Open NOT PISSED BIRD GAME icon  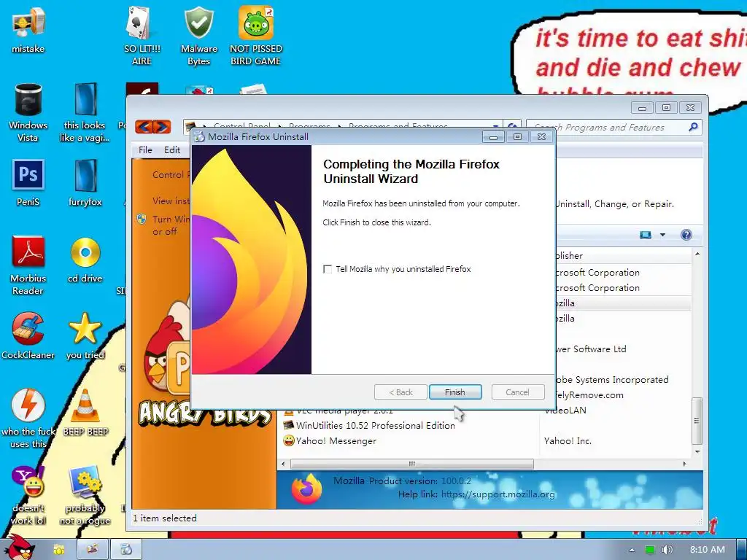[255, 35]
